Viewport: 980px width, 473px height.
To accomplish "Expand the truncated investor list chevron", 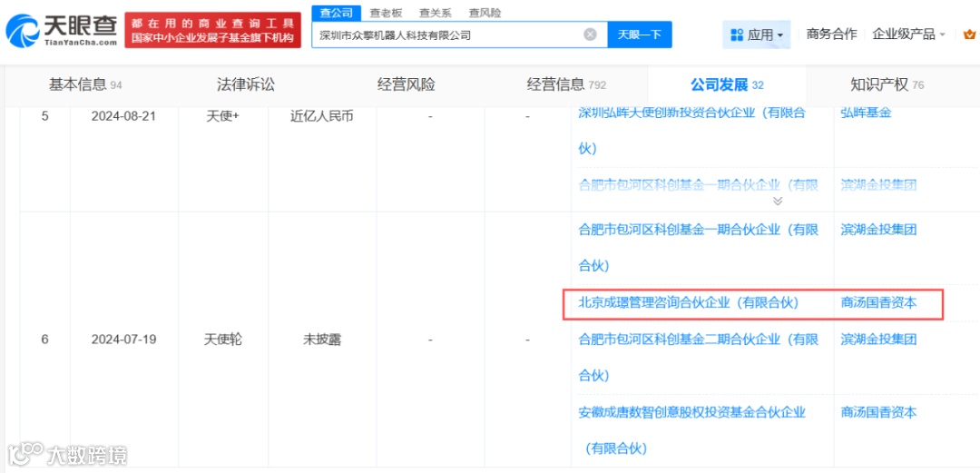I will tap(778, 201).
